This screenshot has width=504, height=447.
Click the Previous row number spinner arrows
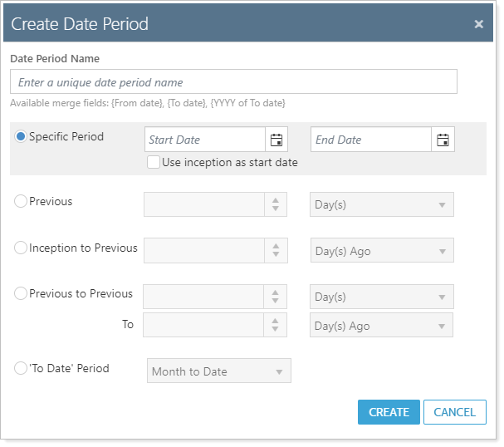(x=276, y=204)
